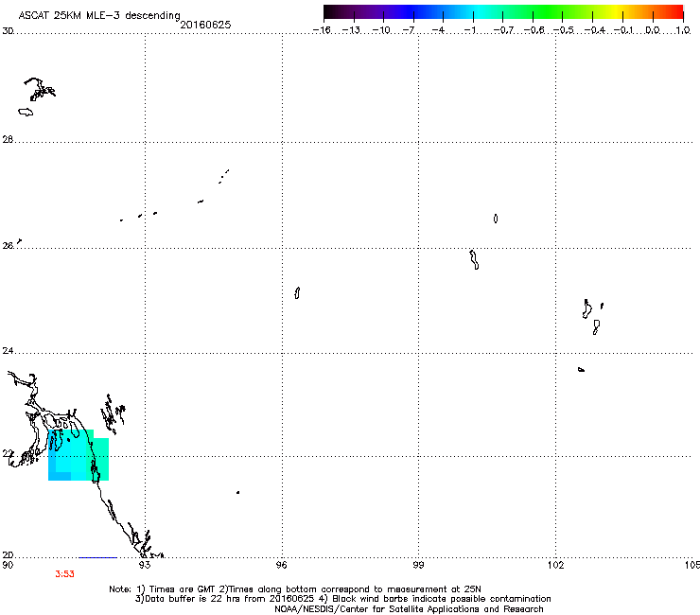700x615 pixels.
Task: Click the color bar label -0.4
Action: tap(595, 30)
